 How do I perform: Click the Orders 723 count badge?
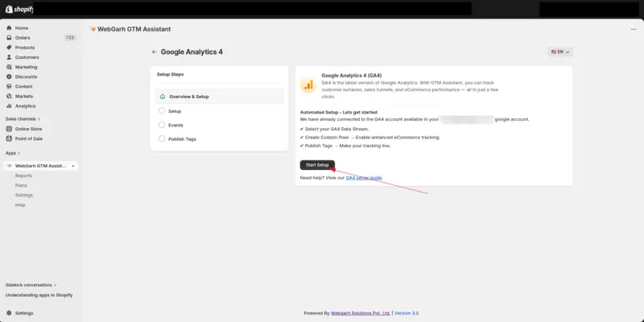(x=70, y=38)
